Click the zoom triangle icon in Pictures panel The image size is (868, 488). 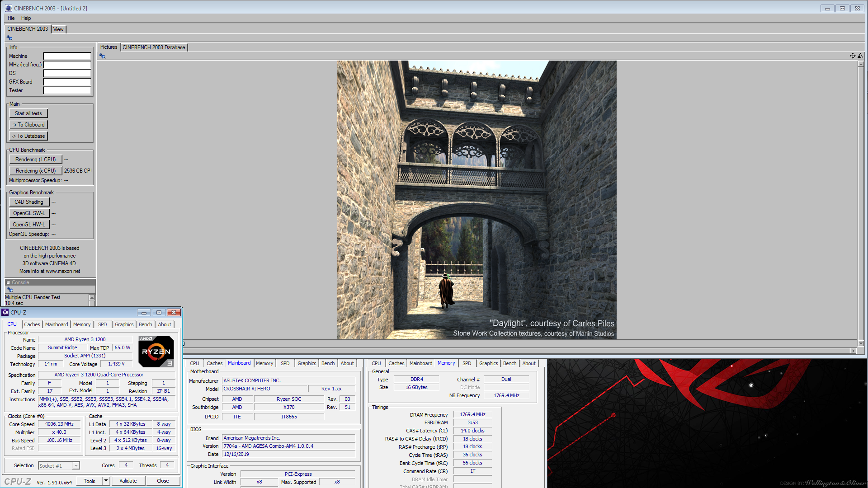coord(860,56)
